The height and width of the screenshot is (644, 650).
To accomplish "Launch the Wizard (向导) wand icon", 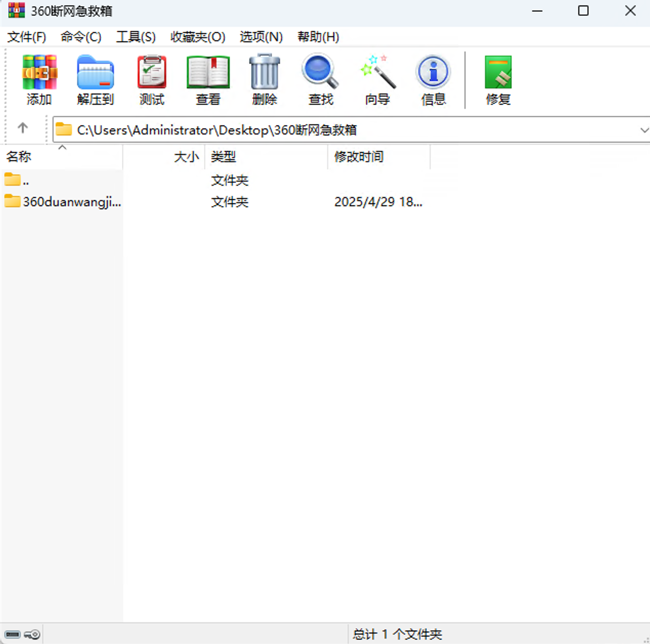I will click(378, 79).
